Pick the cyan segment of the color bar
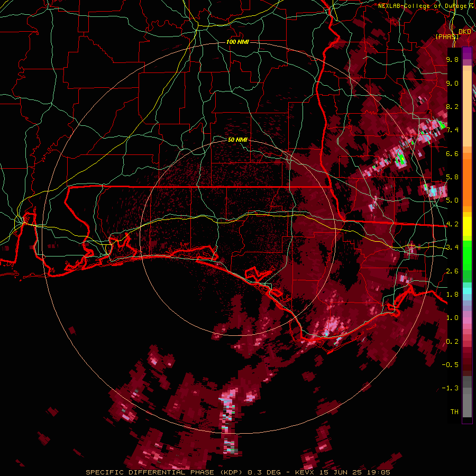 click(467, 291)
